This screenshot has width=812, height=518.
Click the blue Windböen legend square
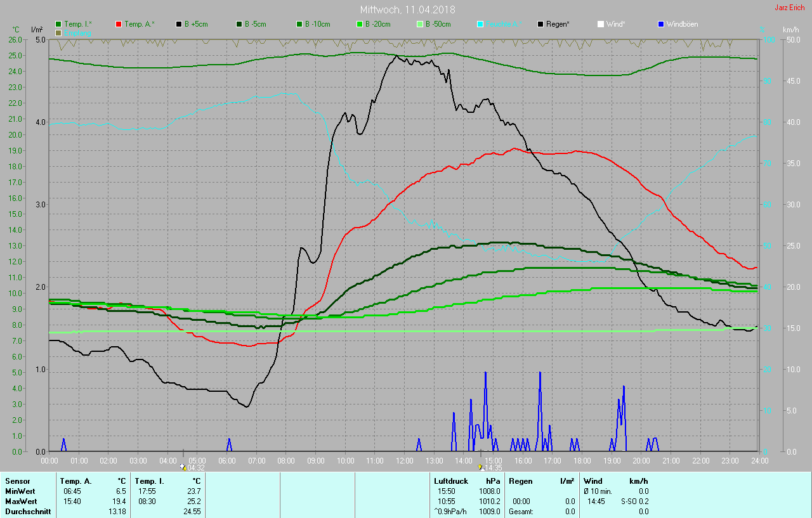pyautogui.click(x=661, y=24)
